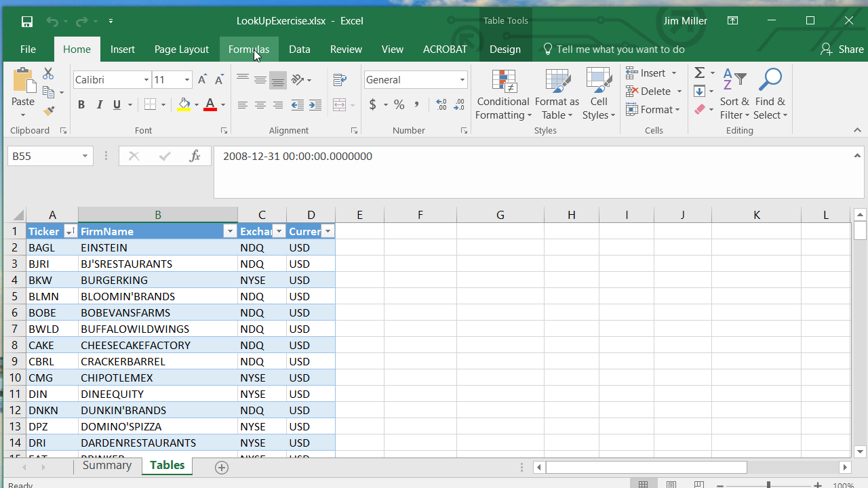
Task: Toggle Center alignment for text
Action: coord(260,105)
